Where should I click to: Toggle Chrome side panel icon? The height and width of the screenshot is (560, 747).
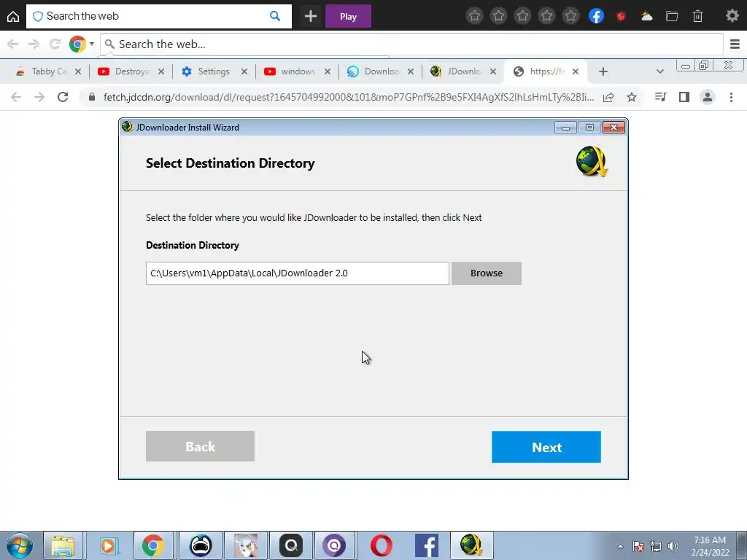[x=684, y=97]
